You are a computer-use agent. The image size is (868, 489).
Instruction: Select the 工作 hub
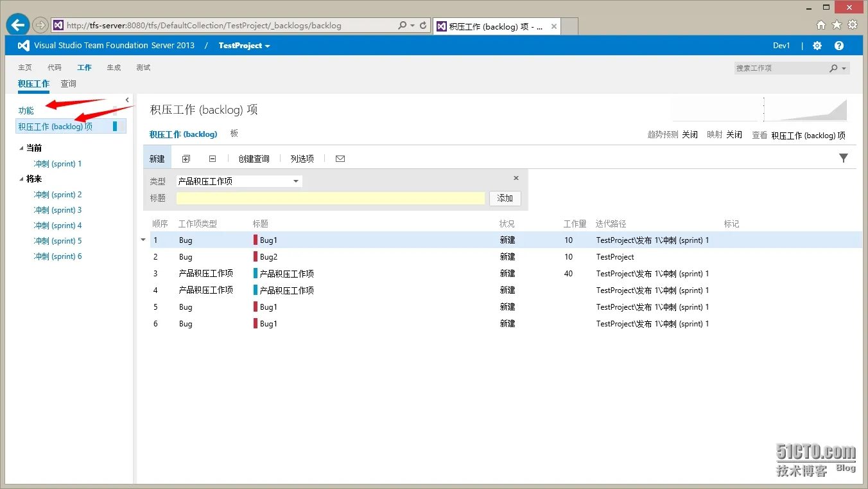(84, 67)
